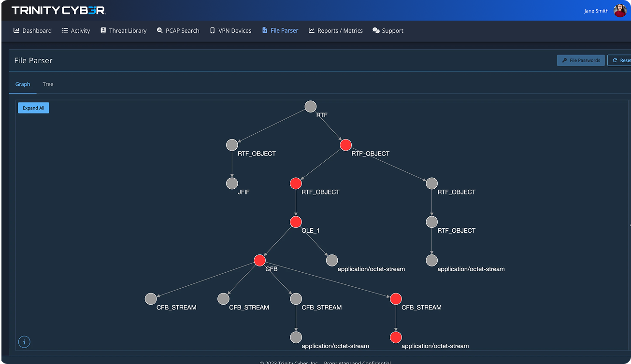
Task: Click the Dashboard bar chart icon
Action: point(16,30)
